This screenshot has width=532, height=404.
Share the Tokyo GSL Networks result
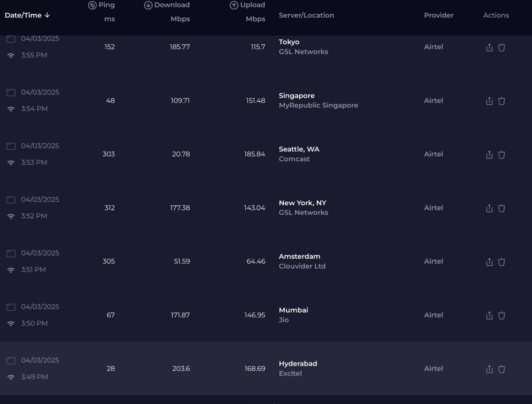coord(489,48)
